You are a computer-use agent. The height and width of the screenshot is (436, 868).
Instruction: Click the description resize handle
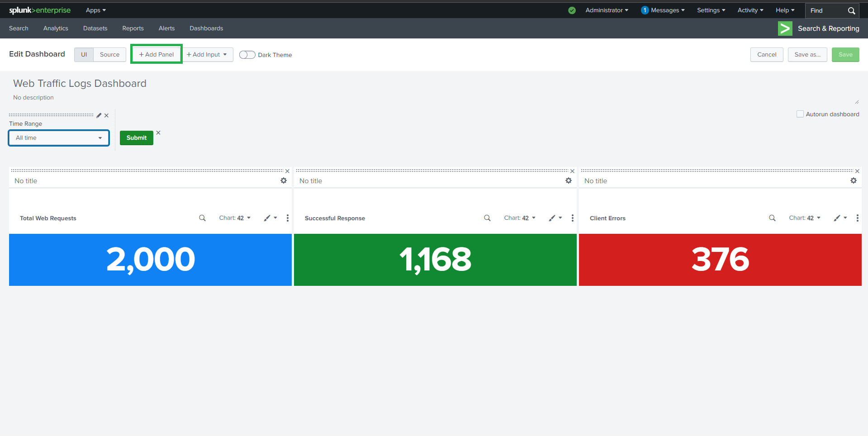(x=857, y=102)
